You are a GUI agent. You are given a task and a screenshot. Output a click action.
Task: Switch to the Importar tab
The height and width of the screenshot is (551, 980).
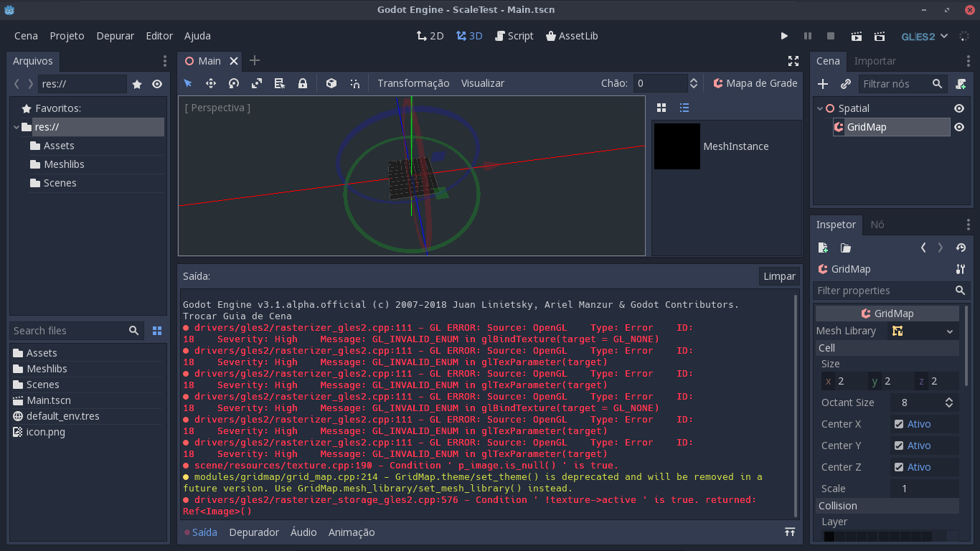click(875, 61)
